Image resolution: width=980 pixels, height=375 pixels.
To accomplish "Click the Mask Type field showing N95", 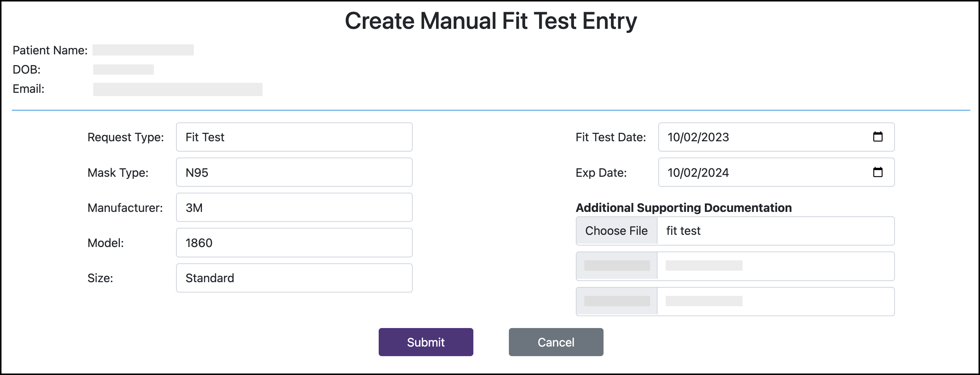I will click(294, 172).
